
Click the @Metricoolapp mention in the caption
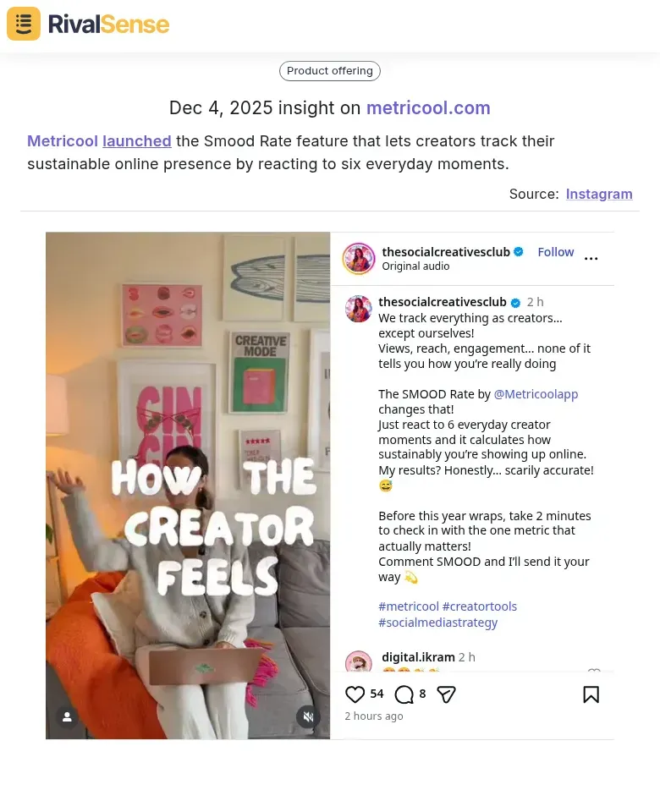(536, 393)
